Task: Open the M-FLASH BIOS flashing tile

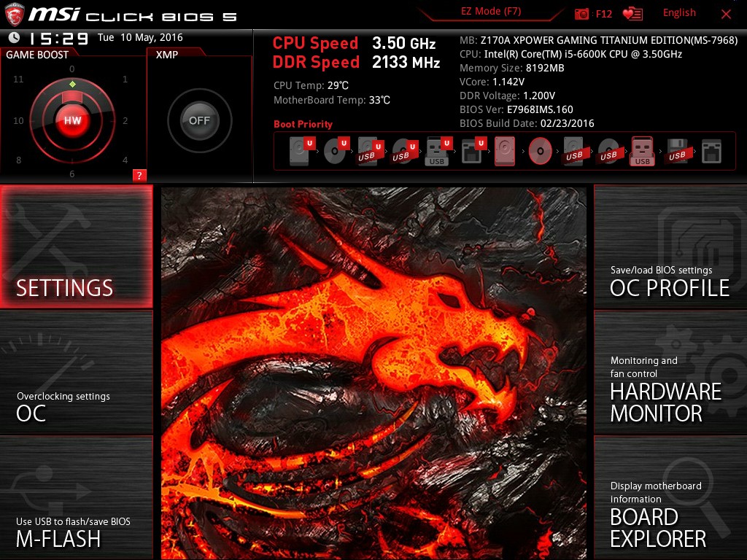Action: (76, 498)
